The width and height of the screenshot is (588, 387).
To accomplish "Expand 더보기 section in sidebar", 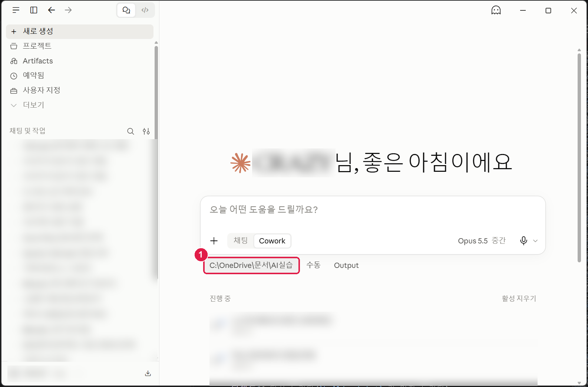I will point(80,105).
